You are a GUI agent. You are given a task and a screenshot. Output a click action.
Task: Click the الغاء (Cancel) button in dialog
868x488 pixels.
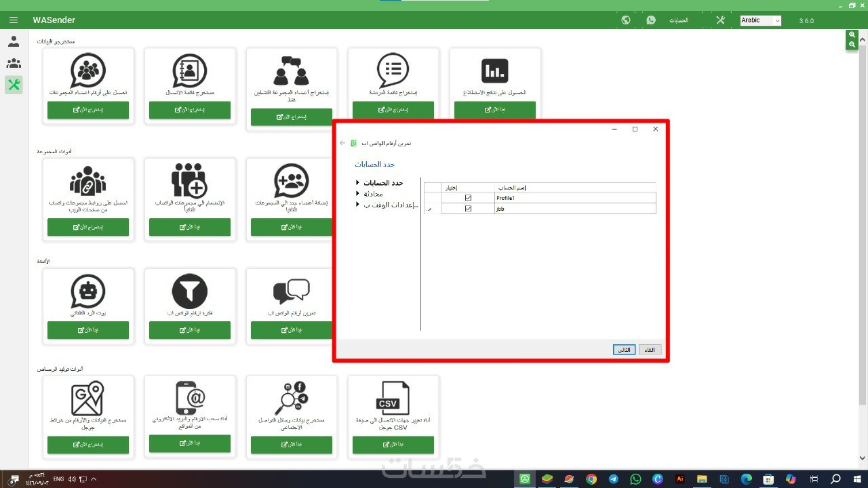click(x=650, y=350)
